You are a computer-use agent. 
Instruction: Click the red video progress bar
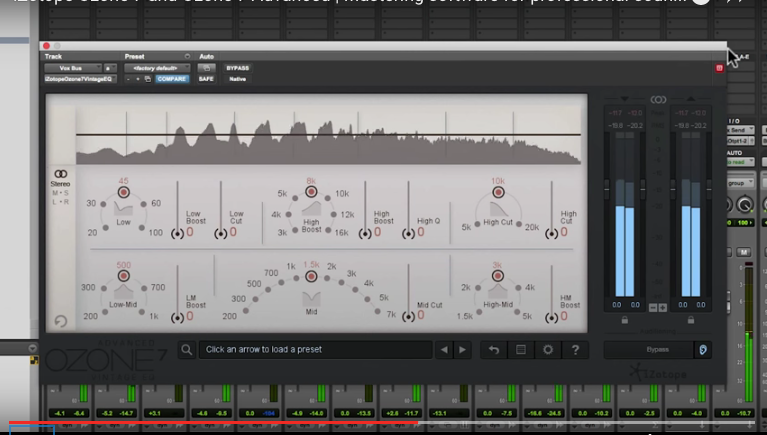click(213, 422)
